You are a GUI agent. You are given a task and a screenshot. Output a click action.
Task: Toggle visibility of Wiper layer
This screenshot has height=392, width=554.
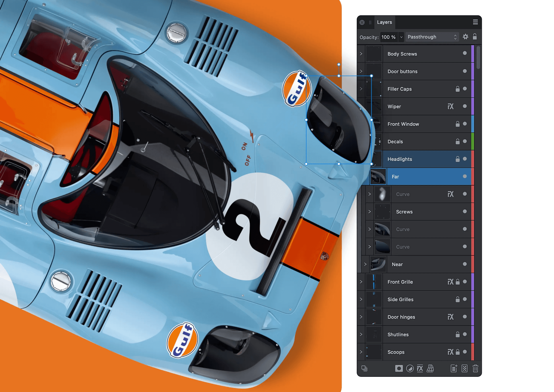(465, 106)
